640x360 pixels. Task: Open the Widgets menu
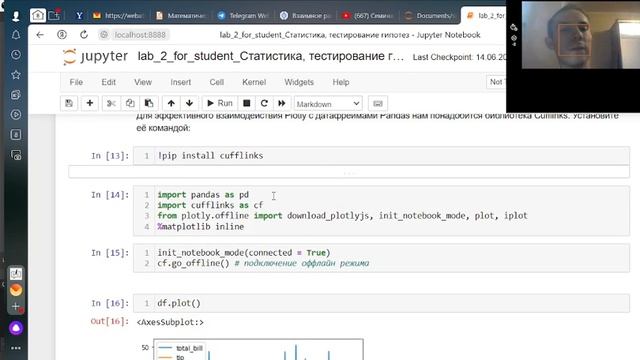(299, 82)
